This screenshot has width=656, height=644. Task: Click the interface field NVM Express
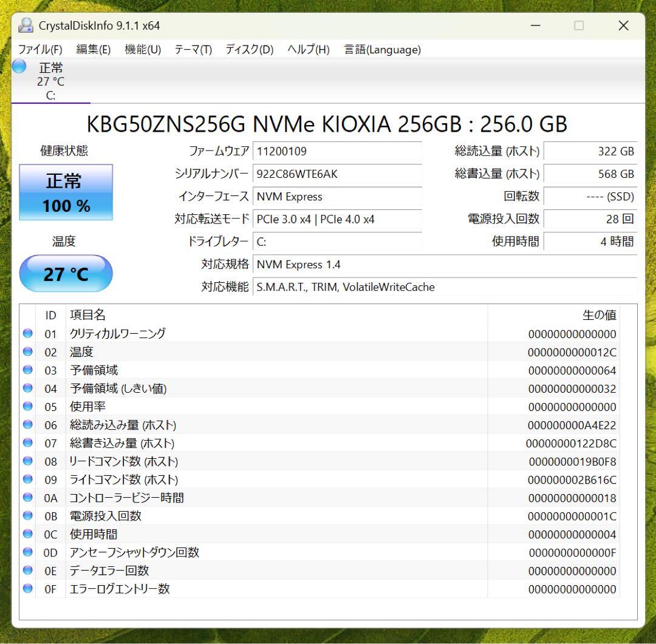[337, 197]
